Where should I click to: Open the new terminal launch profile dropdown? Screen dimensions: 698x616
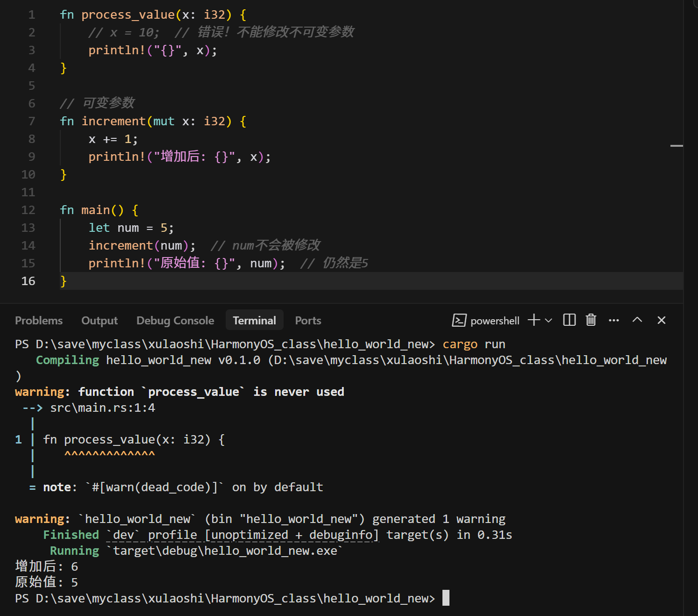(548, 321)
